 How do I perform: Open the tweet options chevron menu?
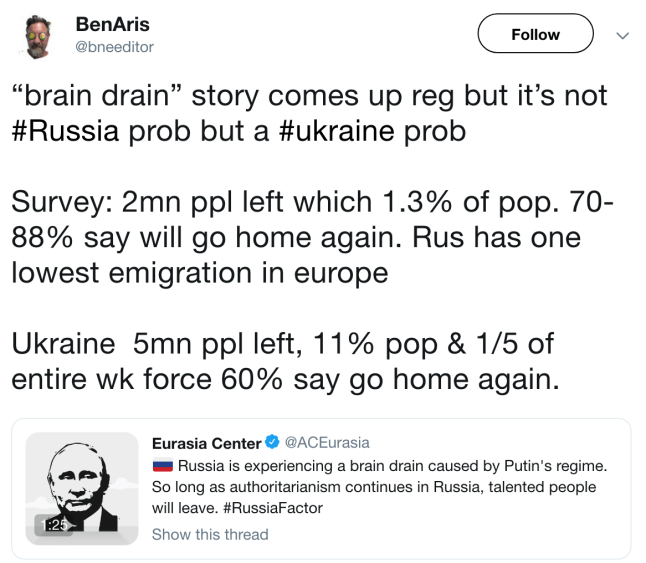coord(622,35)
